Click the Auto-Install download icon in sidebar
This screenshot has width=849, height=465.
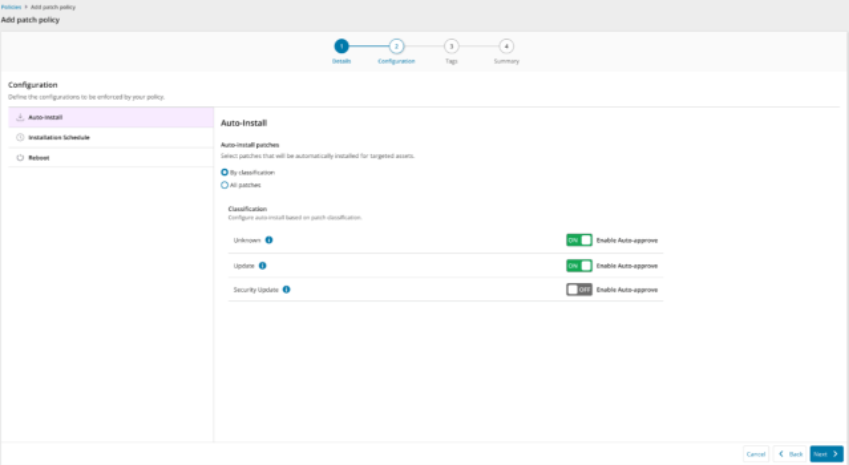pyautogui.click(x=21, y=117)
